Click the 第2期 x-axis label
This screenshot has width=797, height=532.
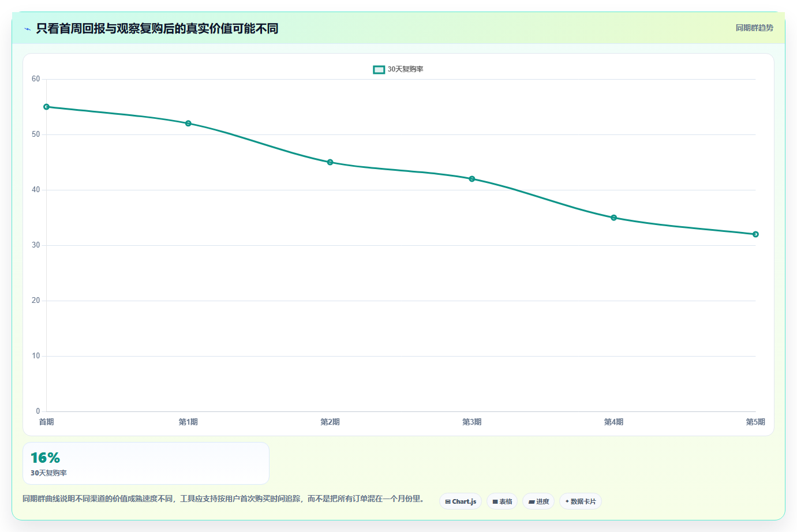(x=330, y=422)
